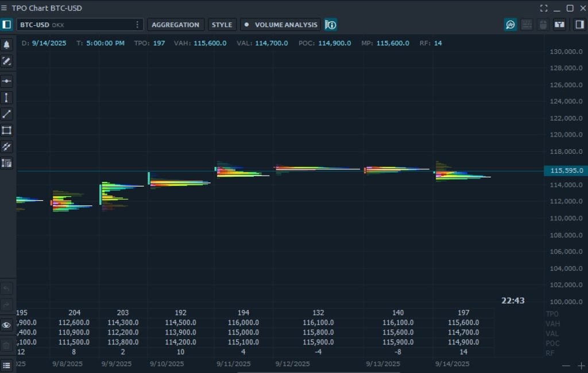588x373 pixels.
Task: Open the STYLE options
Action: click(222, 25)
